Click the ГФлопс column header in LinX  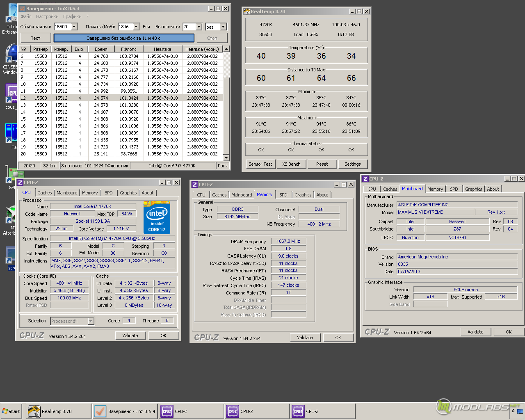(129, 49)
